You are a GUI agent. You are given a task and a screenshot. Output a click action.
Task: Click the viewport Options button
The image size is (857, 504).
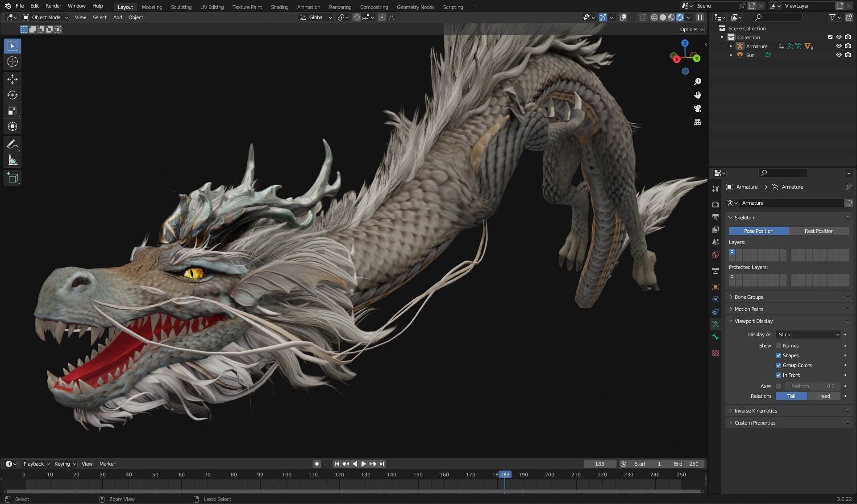pos(691,29)
